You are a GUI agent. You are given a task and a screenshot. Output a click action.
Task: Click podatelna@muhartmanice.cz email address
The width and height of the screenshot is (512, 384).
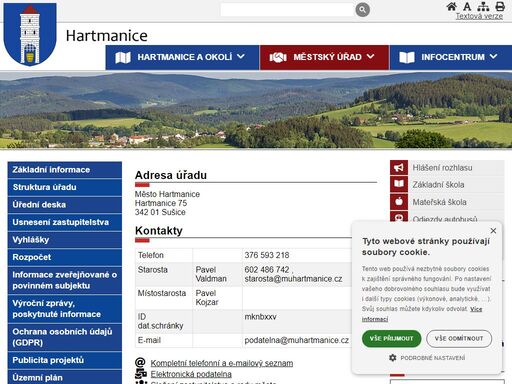pos(297,340)
